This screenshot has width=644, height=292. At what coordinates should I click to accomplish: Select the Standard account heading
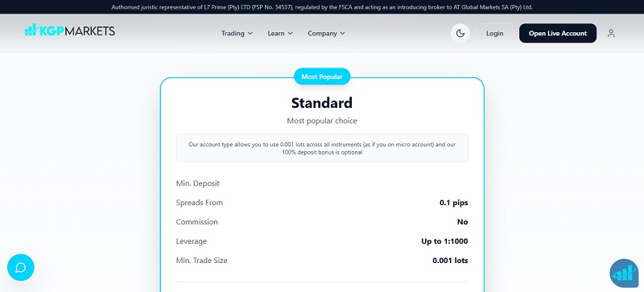coord(322,103)
